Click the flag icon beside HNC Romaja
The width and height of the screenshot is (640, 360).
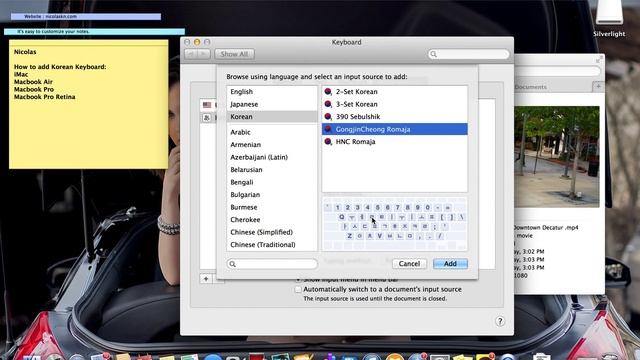click(328, 142)
